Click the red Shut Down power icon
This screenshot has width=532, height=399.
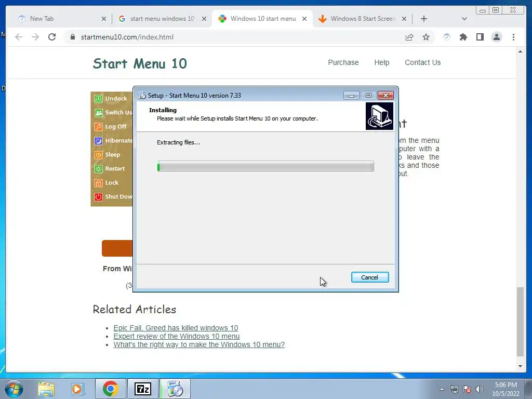pos(98,197)
